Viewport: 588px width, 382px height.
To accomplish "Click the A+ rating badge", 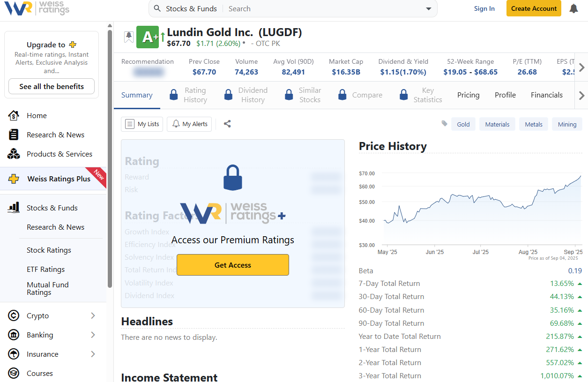I will [148, 37].
